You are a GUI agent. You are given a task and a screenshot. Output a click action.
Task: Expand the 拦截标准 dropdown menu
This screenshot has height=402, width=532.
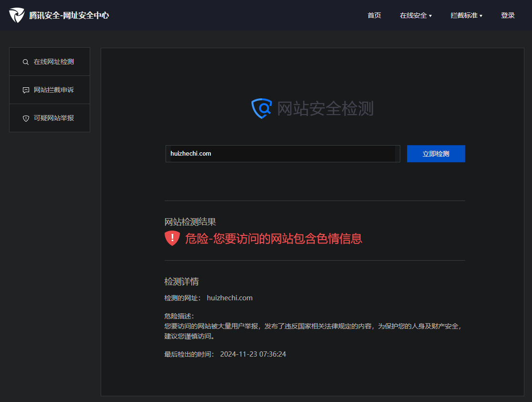(466, 15)
